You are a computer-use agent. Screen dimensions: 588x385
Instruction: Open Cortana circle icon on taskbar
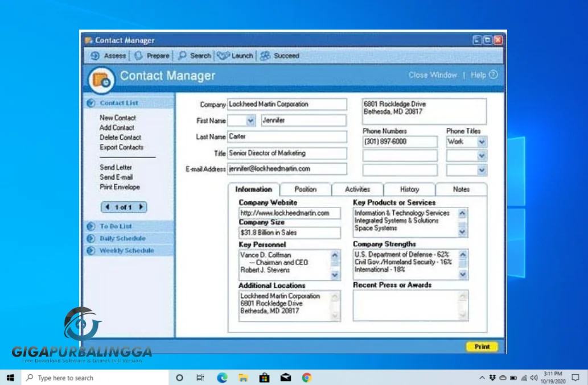(179, 378)
